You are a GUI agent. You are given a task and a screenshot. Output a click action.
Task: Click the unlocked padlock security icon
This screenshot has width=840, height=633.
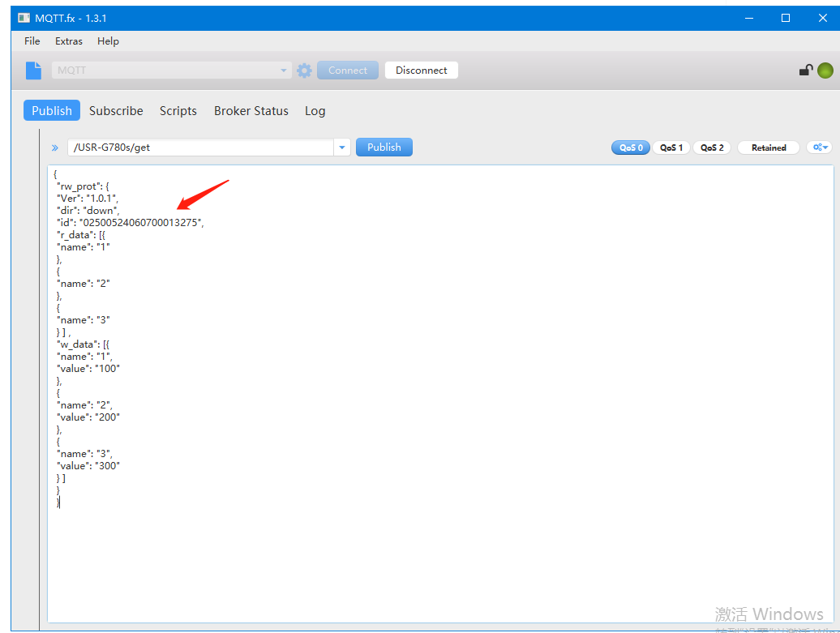pyautogui.click(x=806, y=71)
